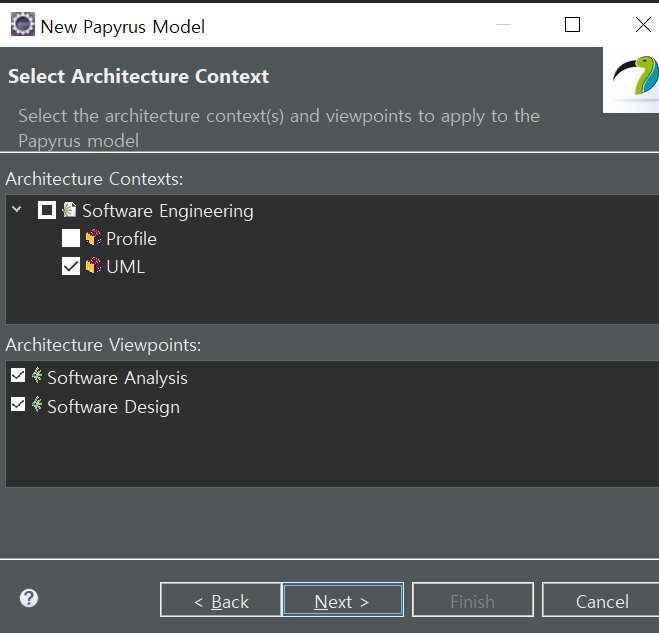Click the Software Analysis viewpoint icon

pos(37,376)
